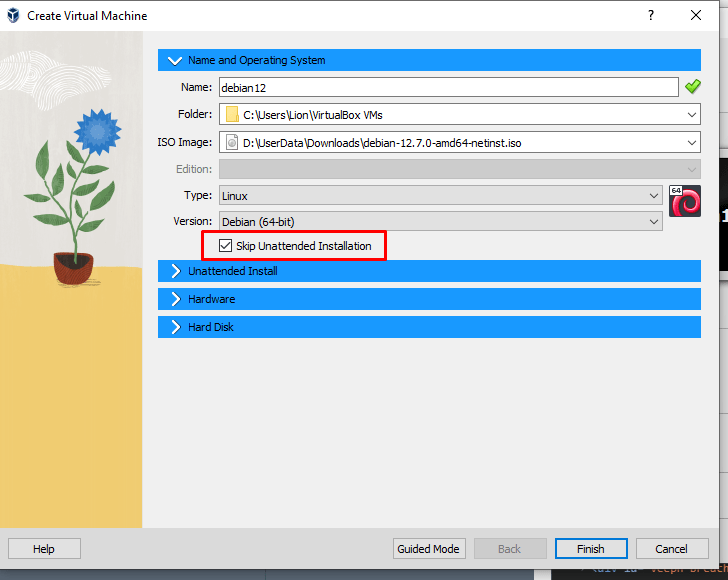The image size is (728, 580).
Task: Click the question mark help icon
Action: [651, 15]
